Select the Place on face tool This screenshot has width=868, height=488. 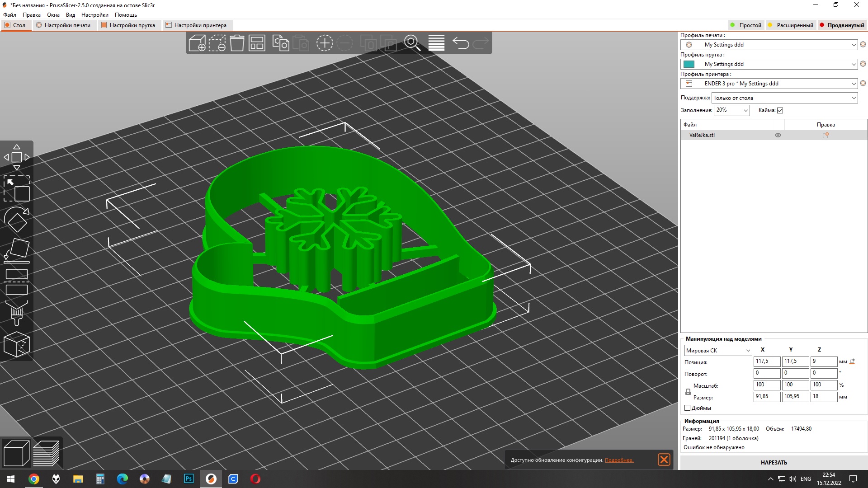[x=17, y=251]
